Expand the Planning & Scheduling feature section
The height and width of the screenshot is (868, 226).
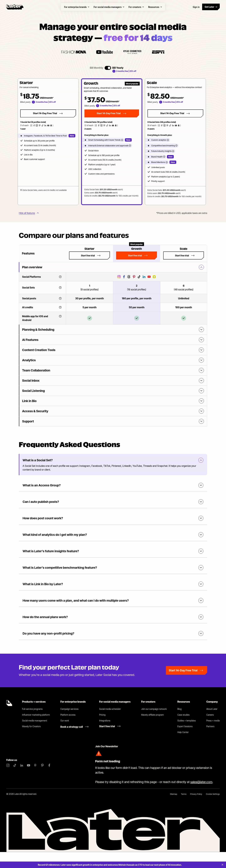coord(201,330)
